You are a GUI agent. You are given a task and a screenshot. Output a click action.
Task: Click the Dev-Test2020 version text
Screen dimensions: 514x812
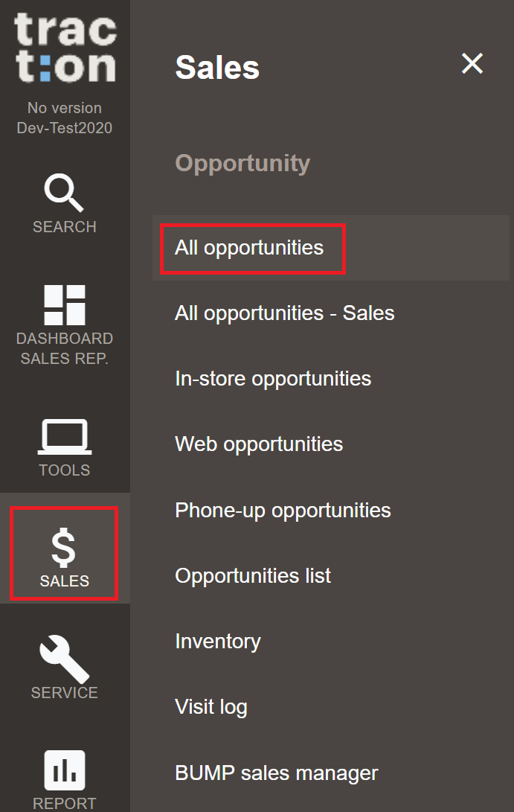pos(65,128)
